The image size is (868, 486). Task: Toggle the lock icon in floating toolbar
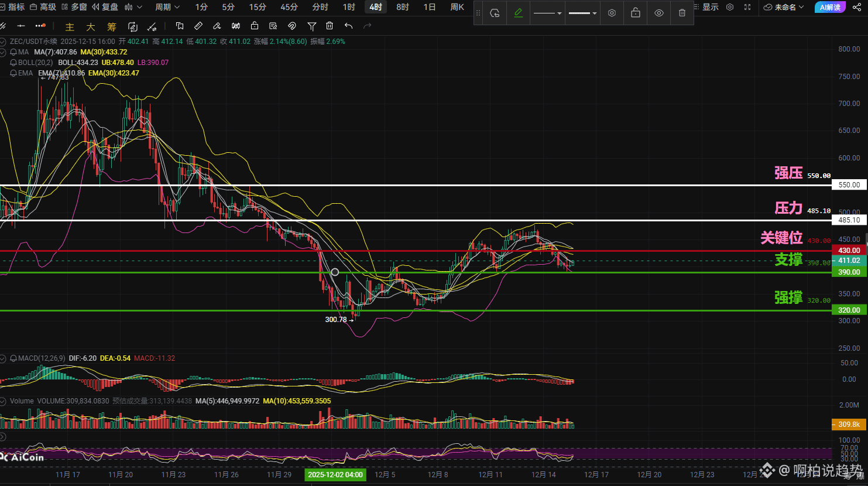point(635,13)
